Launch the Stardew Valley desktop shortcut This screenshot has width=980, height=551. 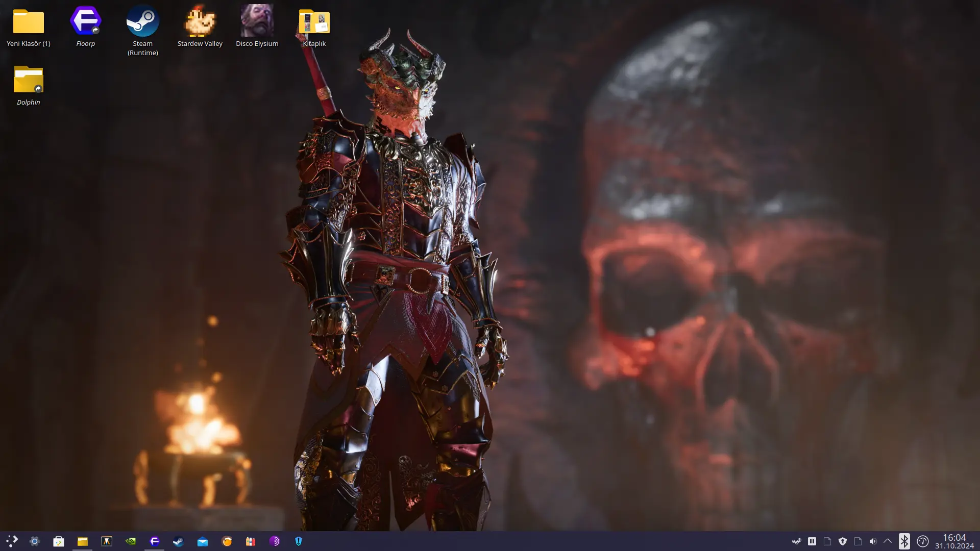pos(200,28)
